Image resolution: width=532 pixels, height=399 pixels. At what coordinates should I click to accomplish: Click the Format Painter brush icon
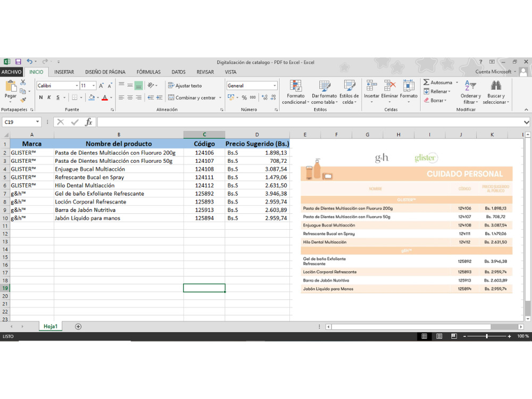(x=23, y=100)
